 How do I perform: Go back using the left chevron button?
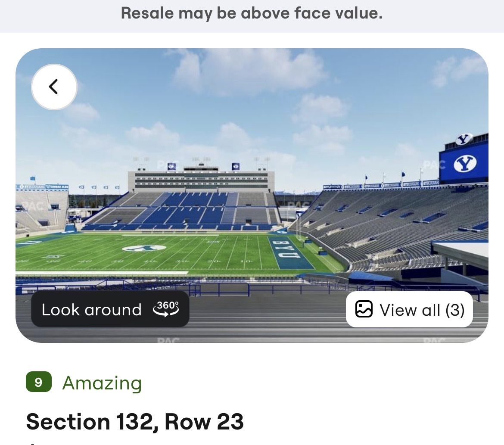click(54, 87)
